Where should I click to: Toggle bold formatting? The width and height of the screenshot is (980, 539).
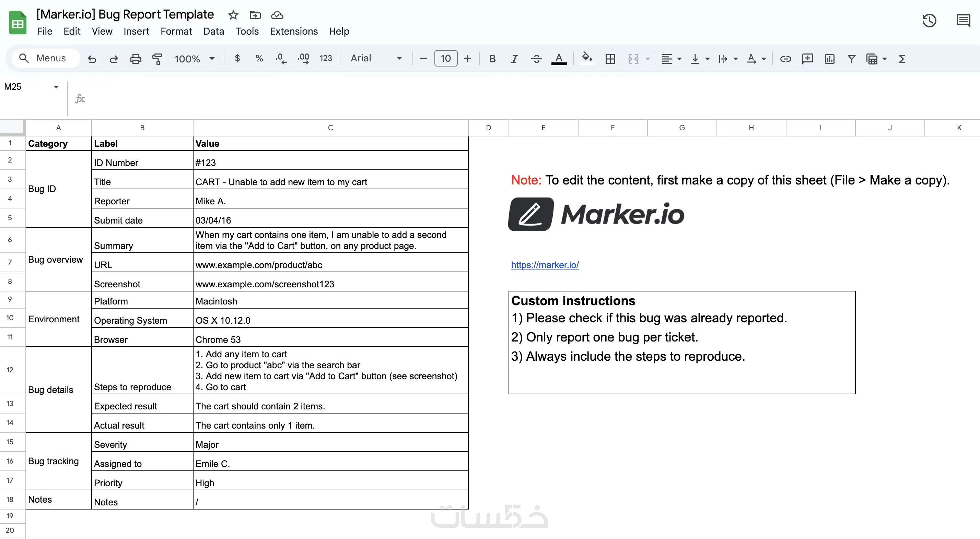point(492,59)
